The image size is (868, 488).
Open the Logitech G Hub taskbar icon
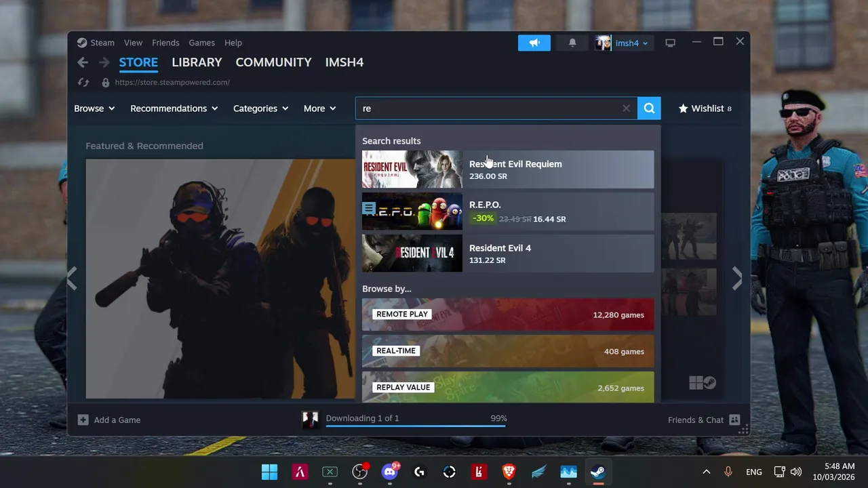pos(419,472)
